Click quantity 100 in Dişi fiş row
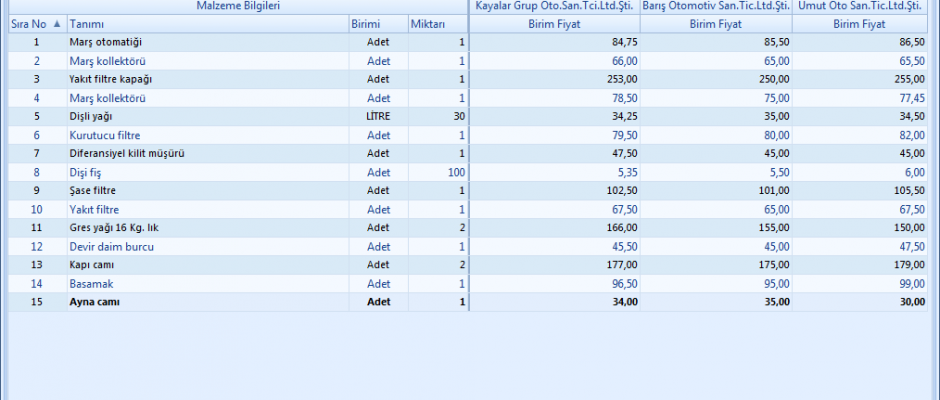 tap(456, 172)
